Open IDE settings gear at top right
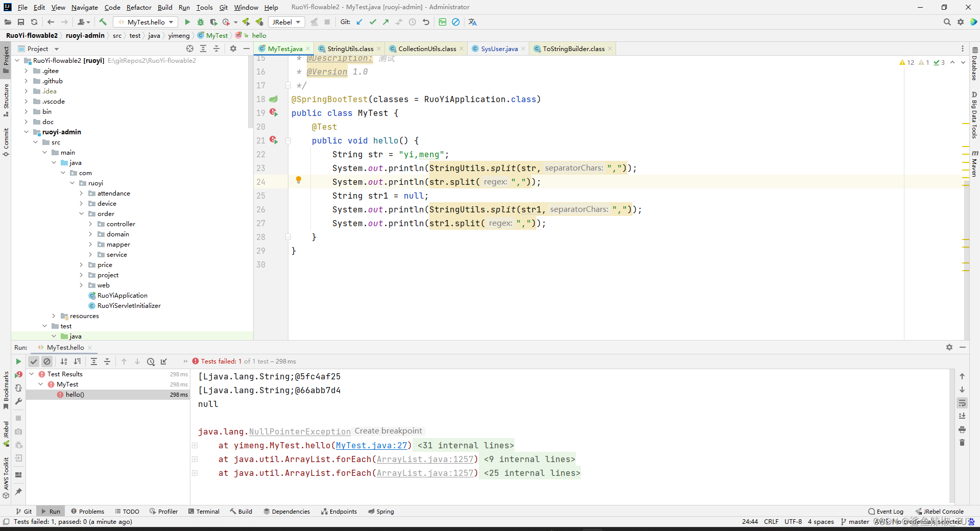Image resolution: width=980 pixels, height=531 pixels. pyautogui.click(x=961, y=22)
